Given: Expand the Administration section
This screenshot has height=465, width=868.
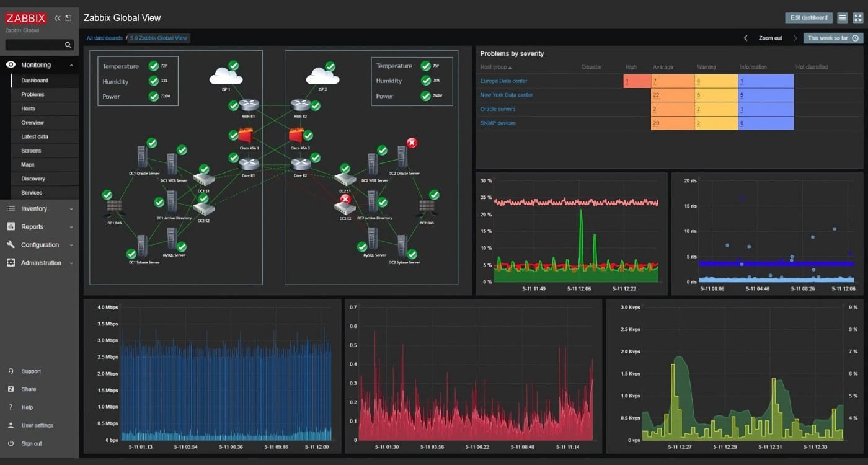Looking at the screenshot, I should [x=71, y=263].
